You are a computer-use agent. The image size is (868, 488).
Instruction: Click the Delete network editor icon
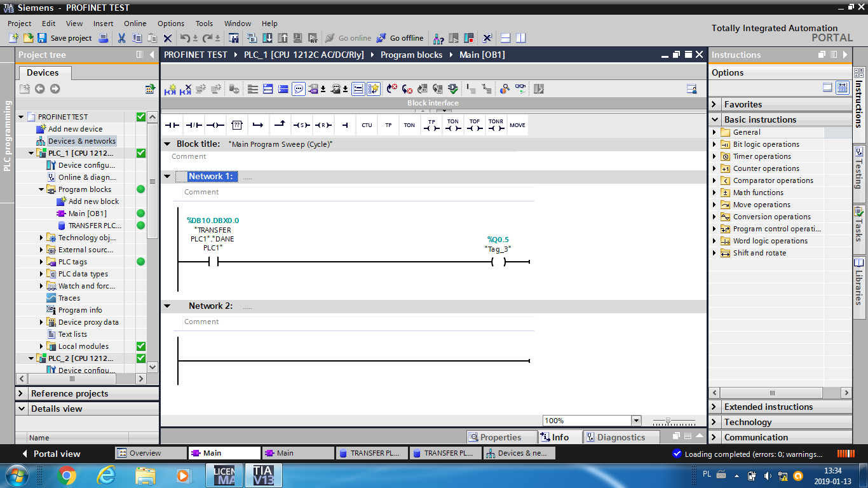[186, 90]
